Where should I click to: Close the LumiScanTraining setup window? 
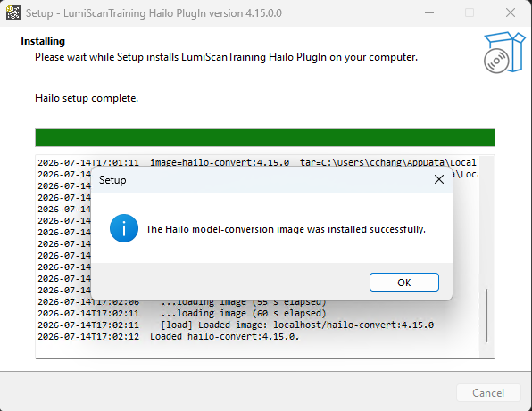click(x=511, y=12)
